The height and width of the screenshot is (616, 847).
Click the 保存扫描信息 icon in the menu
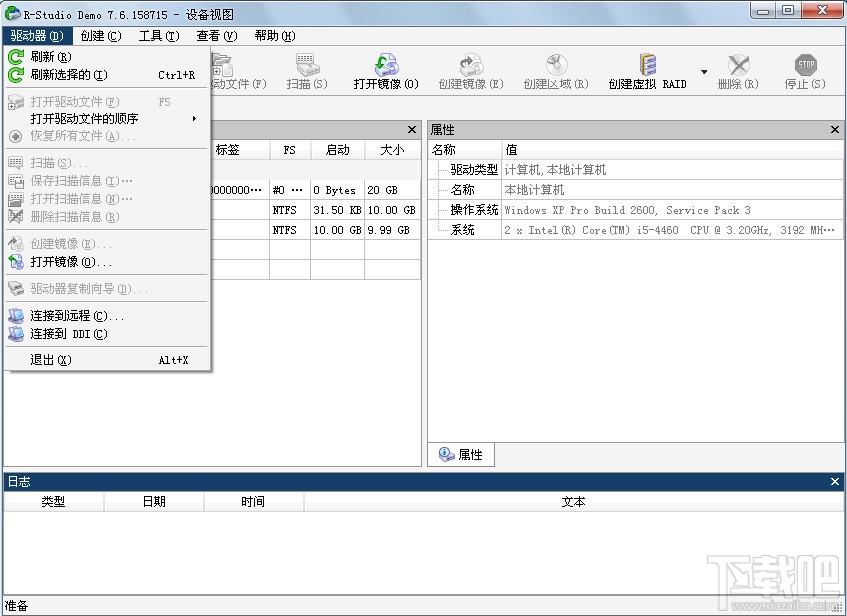(16, 181)
